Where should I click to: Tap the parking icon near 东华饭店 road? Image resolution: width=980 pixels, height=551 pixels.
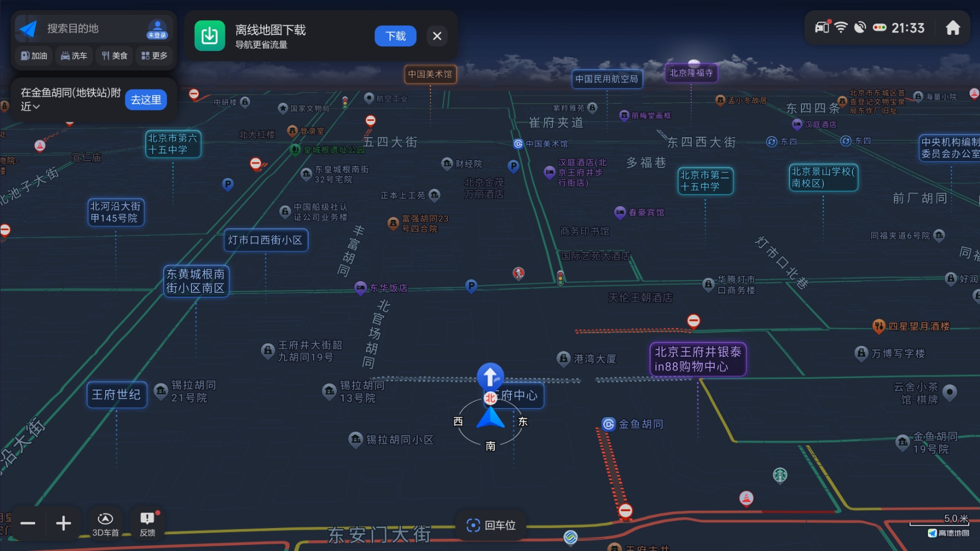coord(471,286)
